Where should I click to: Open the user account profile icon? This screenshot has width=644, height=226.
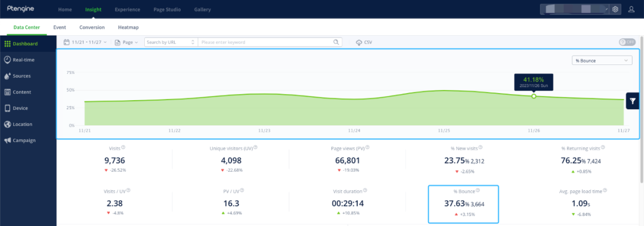[x=631, y=9]
